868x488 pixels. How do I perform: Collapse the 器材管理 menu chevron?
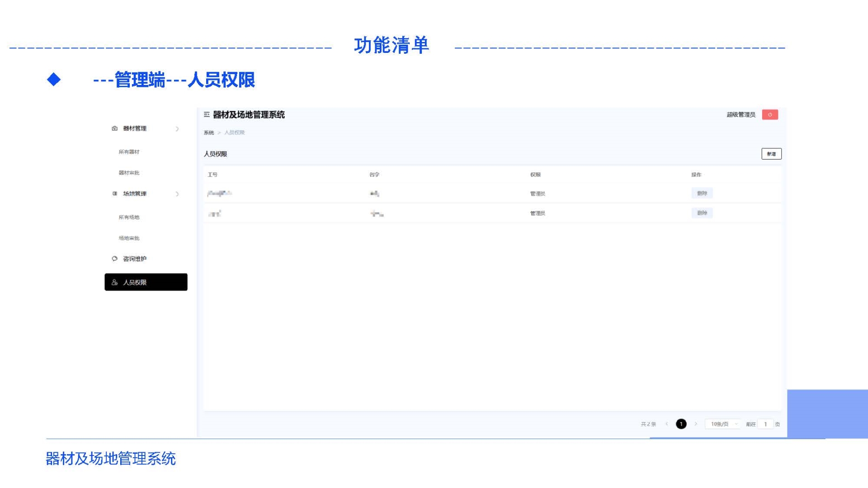coord(177,129)
